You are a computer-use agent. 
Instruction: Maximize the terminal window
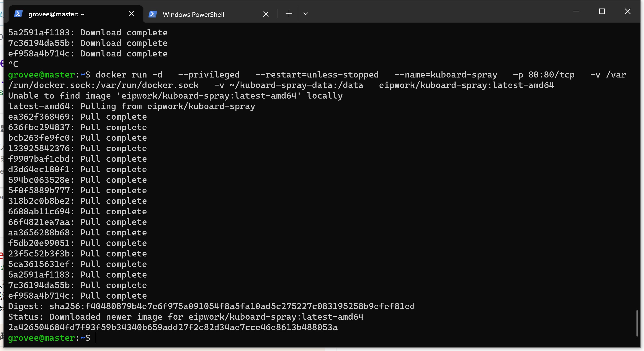coord(602,11)
